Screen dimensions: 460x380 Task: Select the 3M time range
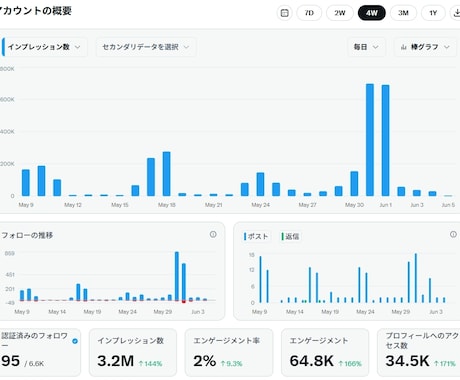[403, 13]
